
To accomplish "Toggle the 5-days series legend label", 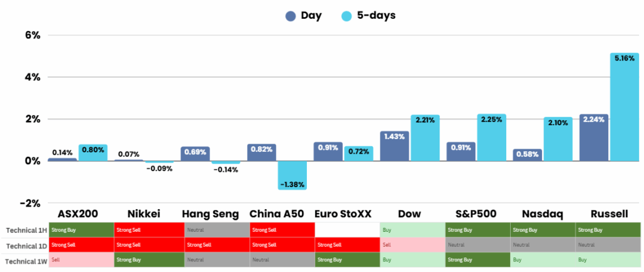I will 376,16.
